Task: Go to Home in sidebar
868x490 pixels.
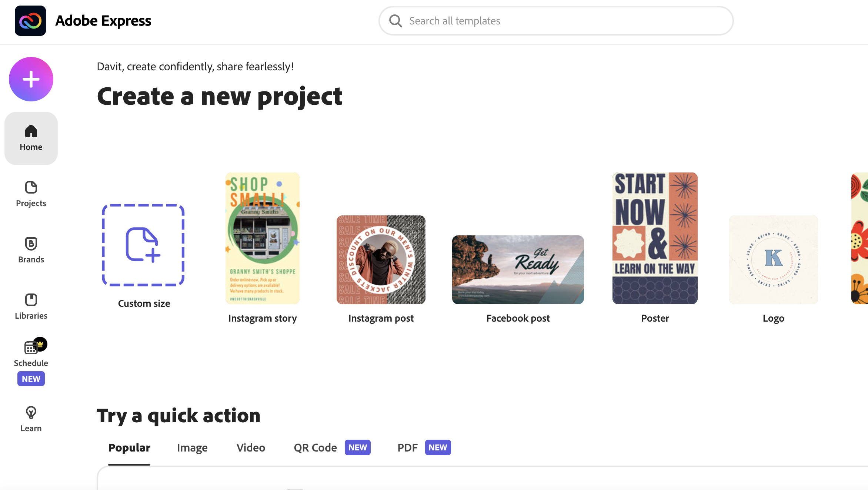Action: [31, 138]
